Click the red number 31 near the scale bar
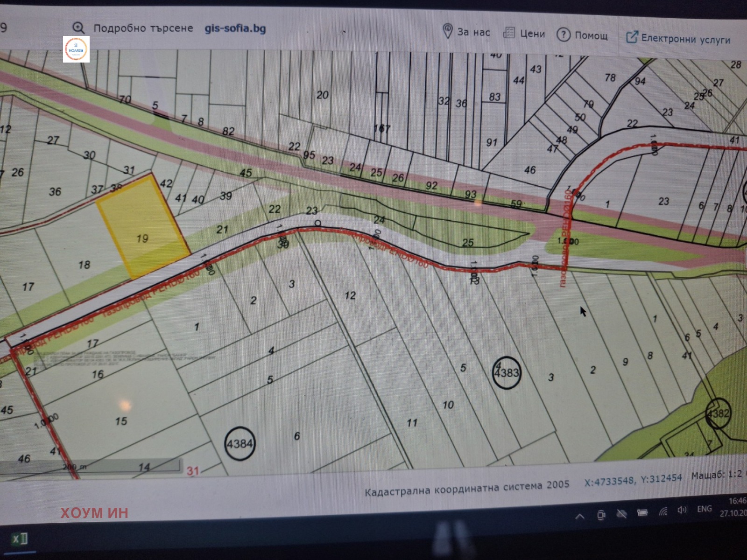The width and height of the screenshot is (747, 560). point(193,471)
